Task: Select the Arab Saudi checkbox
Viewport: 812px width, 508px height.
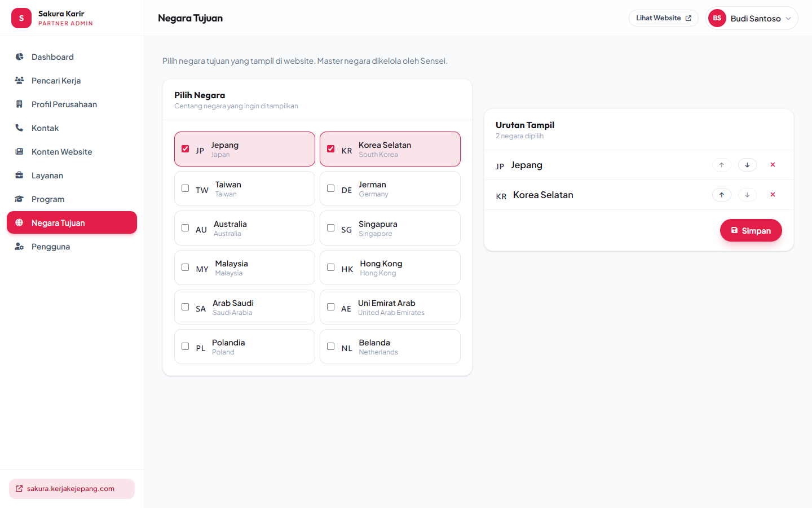Action: pyautogui.click(x=185, y=307)
